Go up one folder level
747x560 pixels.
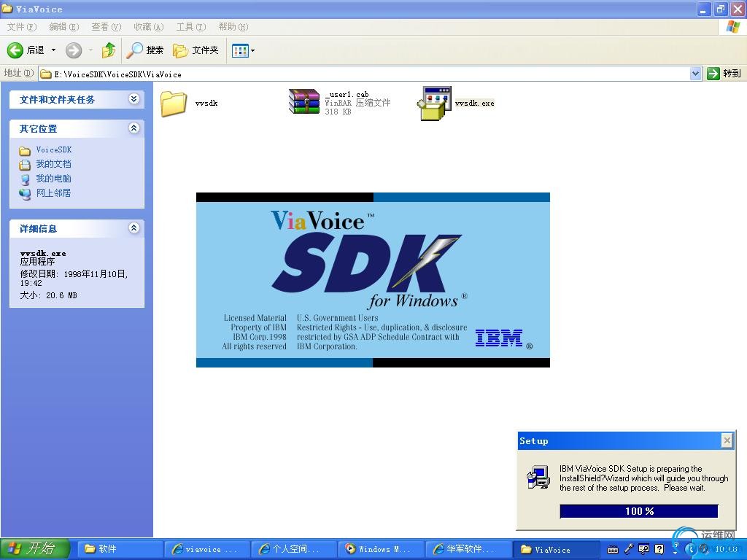point(109,50)
